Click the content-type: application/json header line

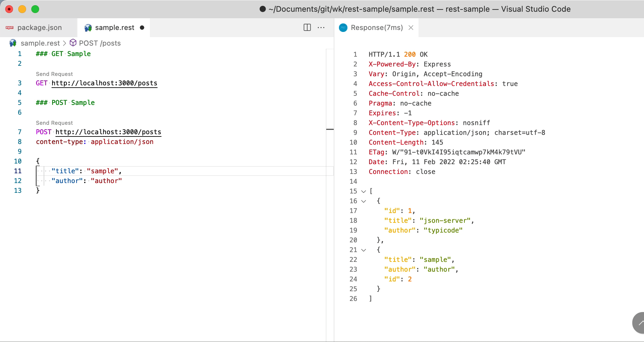95,142
